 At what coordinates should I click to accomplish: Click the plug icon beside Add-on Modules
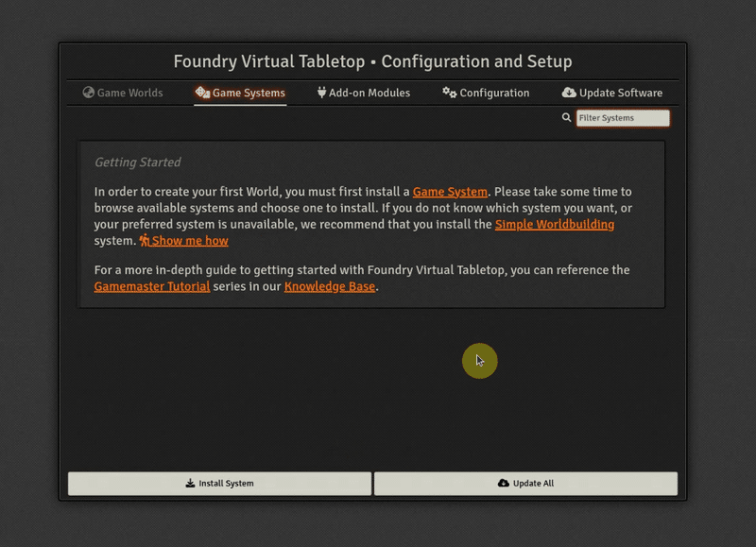pyautogui.click(x=321, y=92)
